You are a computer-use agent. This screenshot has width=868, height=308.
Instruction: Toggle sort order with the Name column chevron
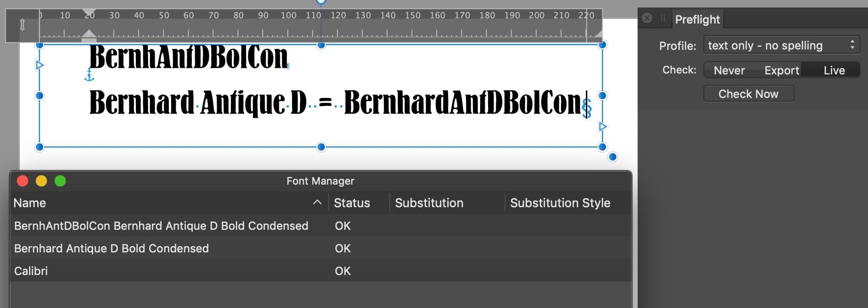click(x=317, y=203)
